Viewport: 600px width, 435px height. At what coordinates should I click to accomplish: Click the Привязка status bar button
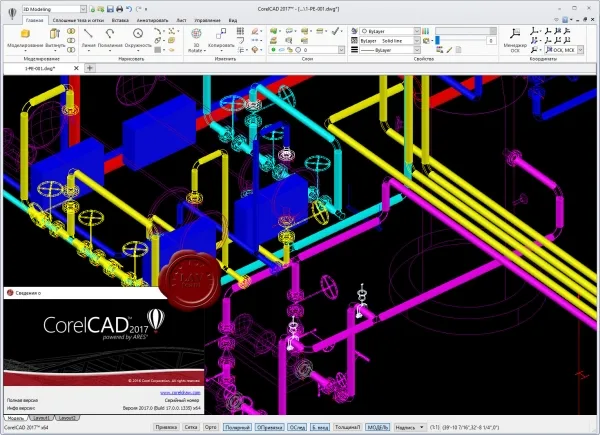pyautogui.click(x=166, y=427)
